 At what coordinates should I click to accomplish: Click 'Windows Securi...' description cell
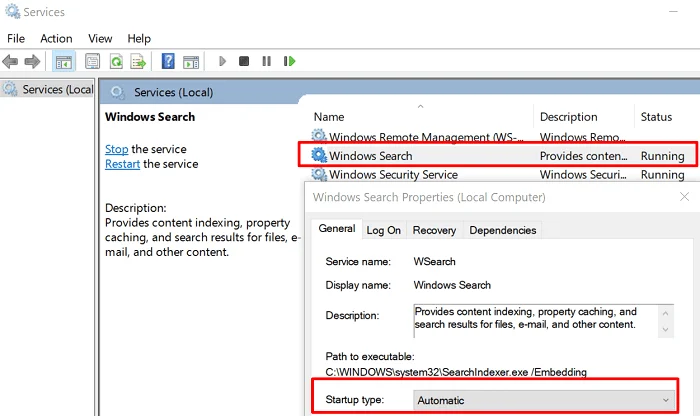[x=583, y=175]
